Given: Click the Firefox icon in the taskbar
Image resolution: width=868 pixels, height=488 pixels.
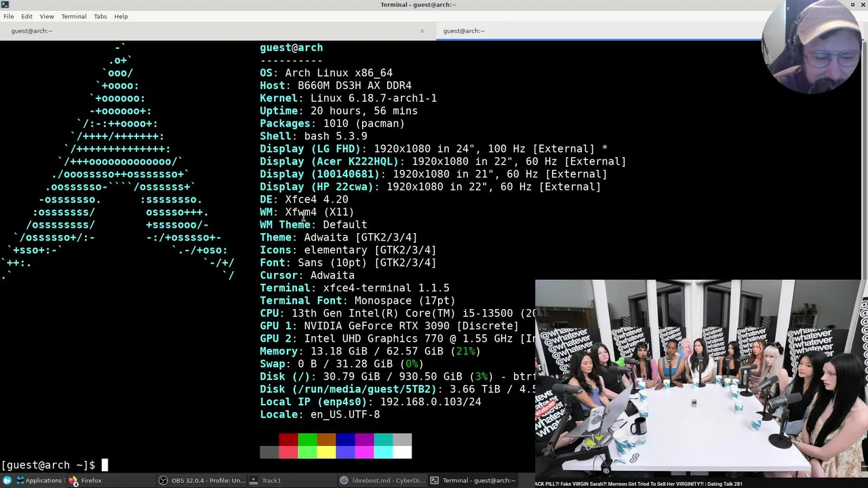Looking at the screenshot, I should coord(73,481).
